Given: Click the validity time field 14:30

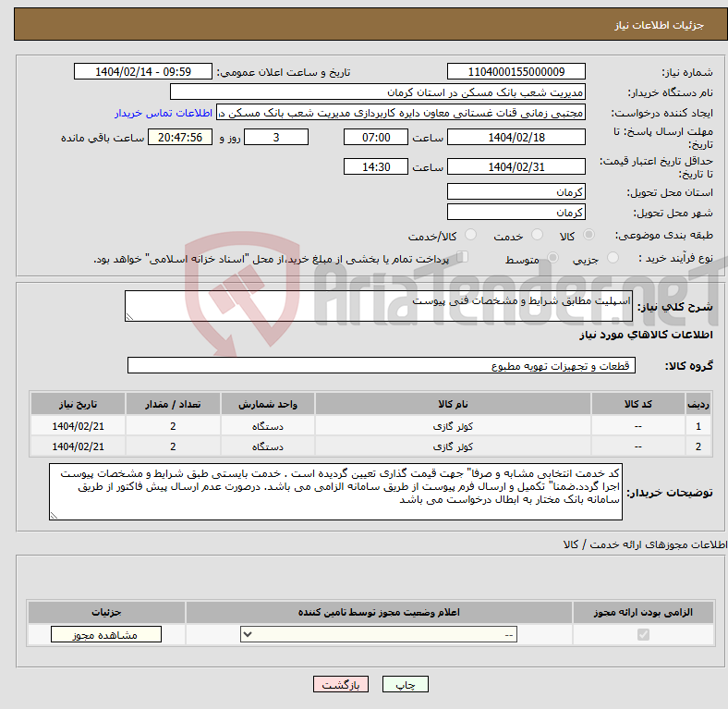Looking at the screenshot, I should 376,166.
